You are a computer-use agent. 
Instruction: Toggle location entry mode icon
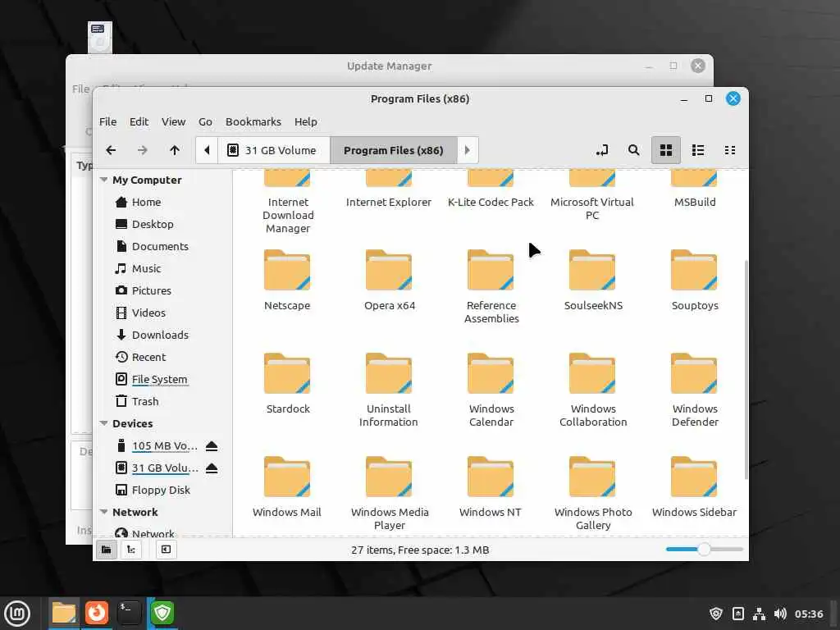pyautogui.click(x=602, y=151)
